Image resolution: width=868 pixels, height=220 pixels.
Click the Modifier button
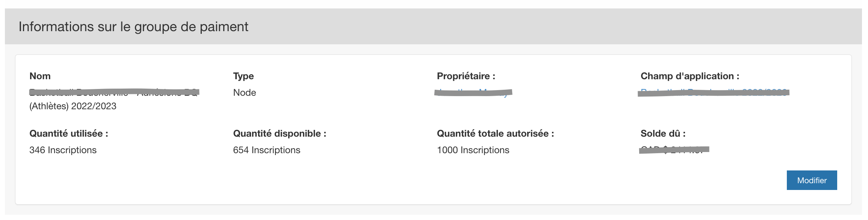click(812, 180)
